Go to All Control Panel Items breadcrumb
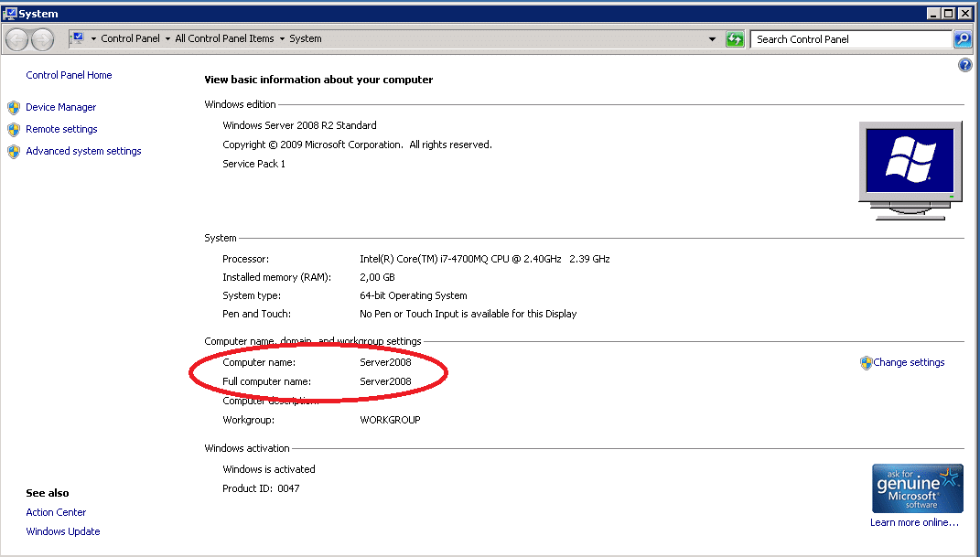The width and height of the screenshot is (980, 557). pyautogui.click(x=224, y=38)
